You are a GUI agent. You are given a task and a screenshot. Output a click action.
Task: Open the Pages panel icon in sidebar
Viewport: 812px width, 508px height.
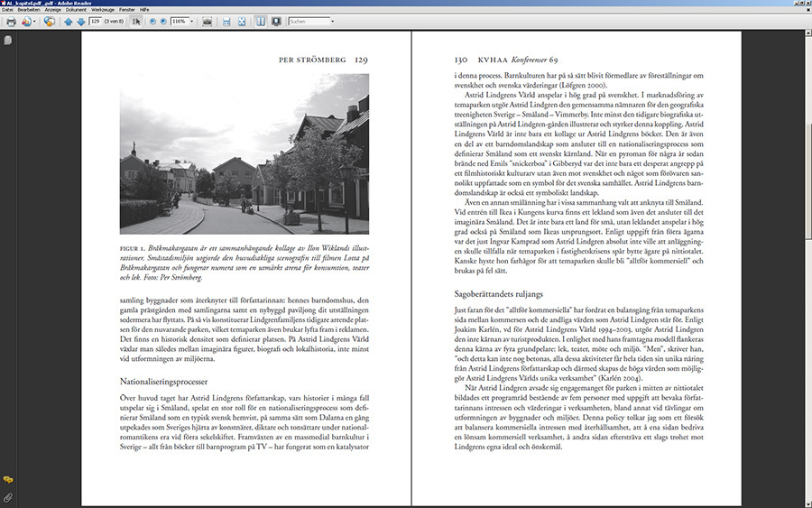tap(8, 41)
